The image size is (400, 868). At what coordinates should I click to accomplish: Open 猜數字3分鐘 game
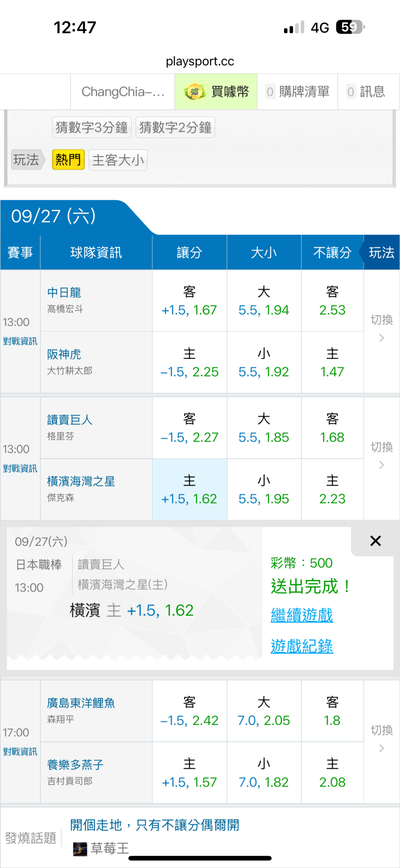click(91, 128)
